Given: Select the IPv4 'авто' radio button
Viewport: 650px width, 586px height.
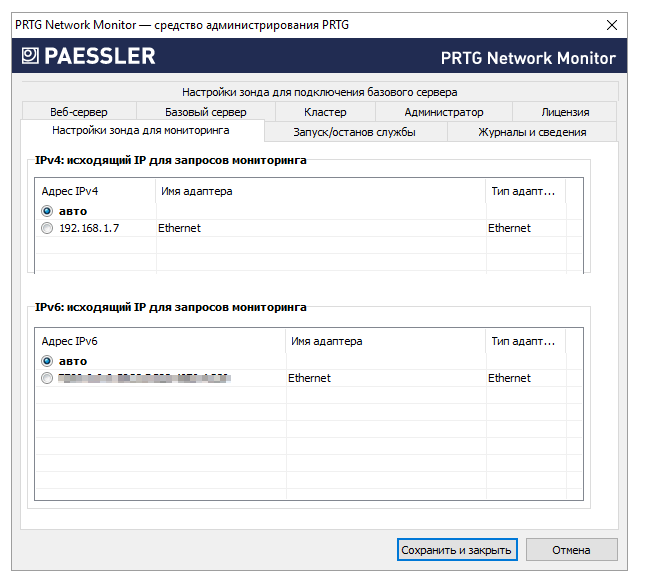Looking at the screenshot, I should tap(47, 211).
